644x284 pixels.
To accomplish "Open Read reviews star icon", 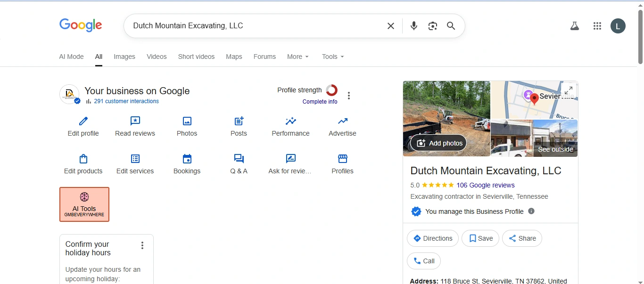I will (x=135, y=121).
